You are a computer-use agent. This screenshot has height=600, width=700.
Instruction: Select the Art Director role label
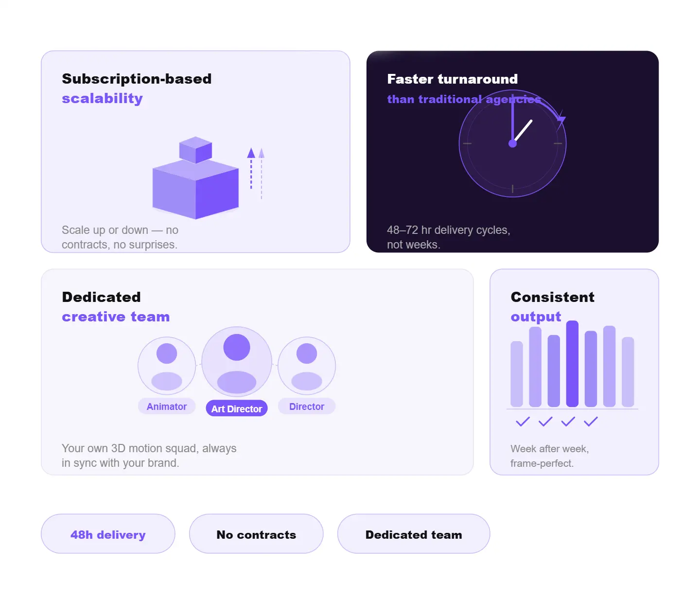237,409
